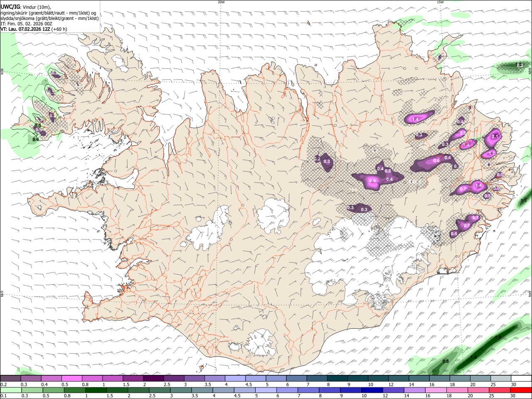Click the 'Vindur (10m)' label
532x399 pixels.
[x=36, y=7]
